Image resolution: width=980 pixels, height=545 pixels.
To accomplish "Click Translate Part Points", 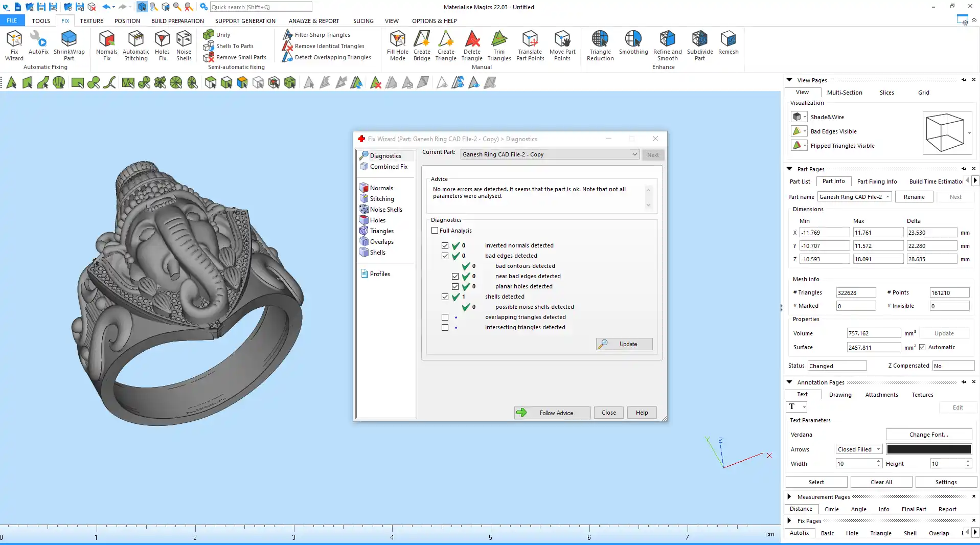I will [530, 45].
